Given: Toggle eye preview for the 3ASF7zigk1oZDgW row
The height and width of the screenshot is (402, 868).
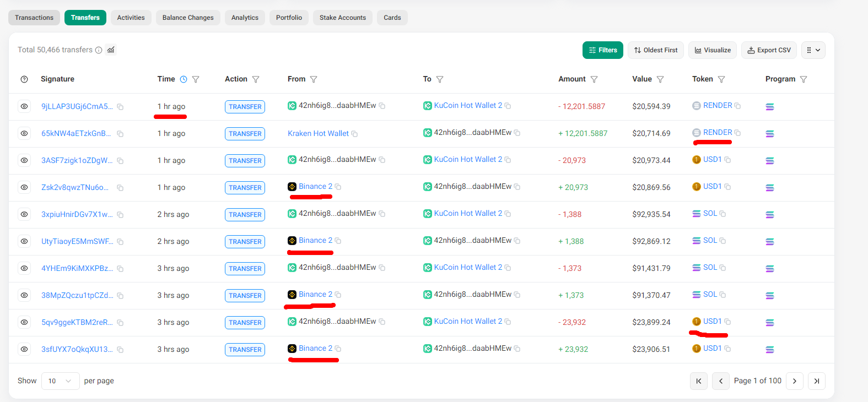Looking at the screenshot, I should [24, 160].
